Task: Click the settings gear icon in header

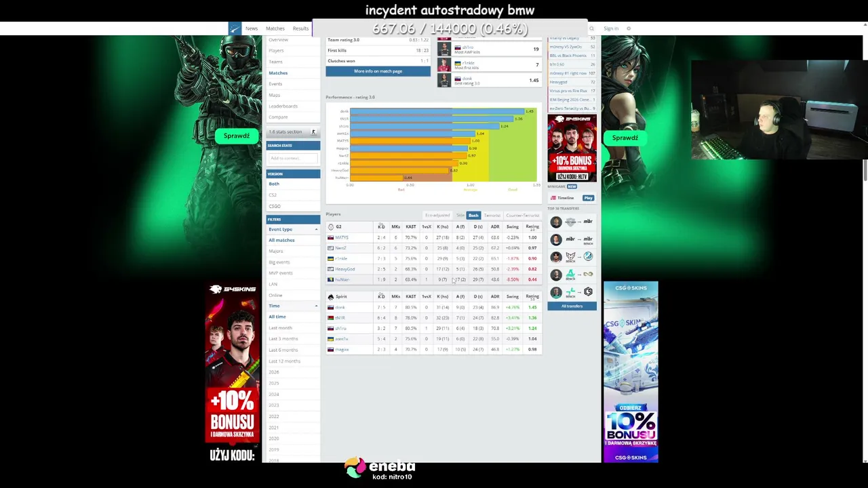Action: coord(629,28)
